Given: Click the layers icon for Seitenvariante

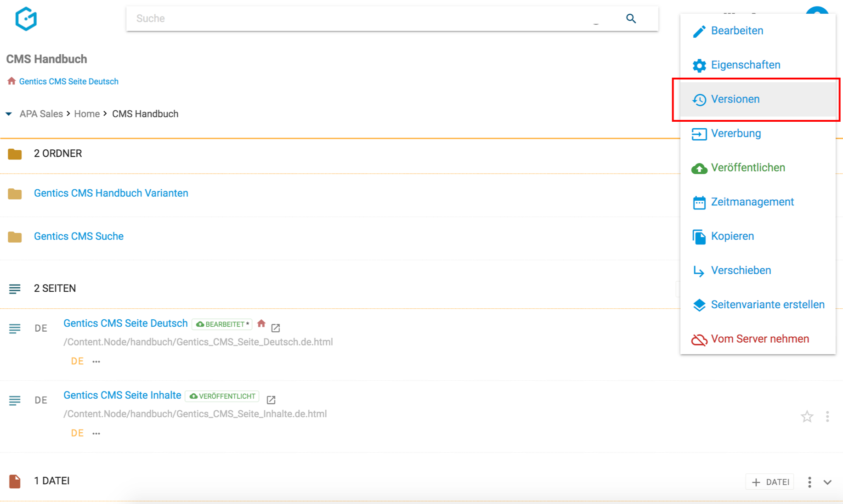Looking at the screenshot, I should 699,305.
